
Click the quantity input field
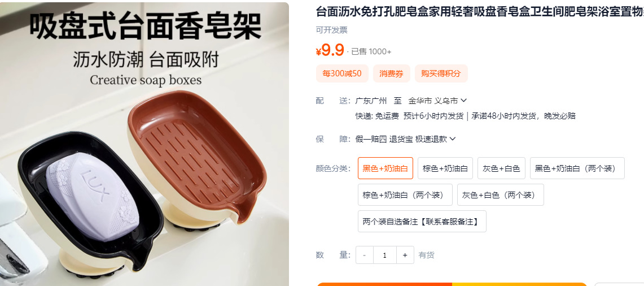(x=385, y=255)
